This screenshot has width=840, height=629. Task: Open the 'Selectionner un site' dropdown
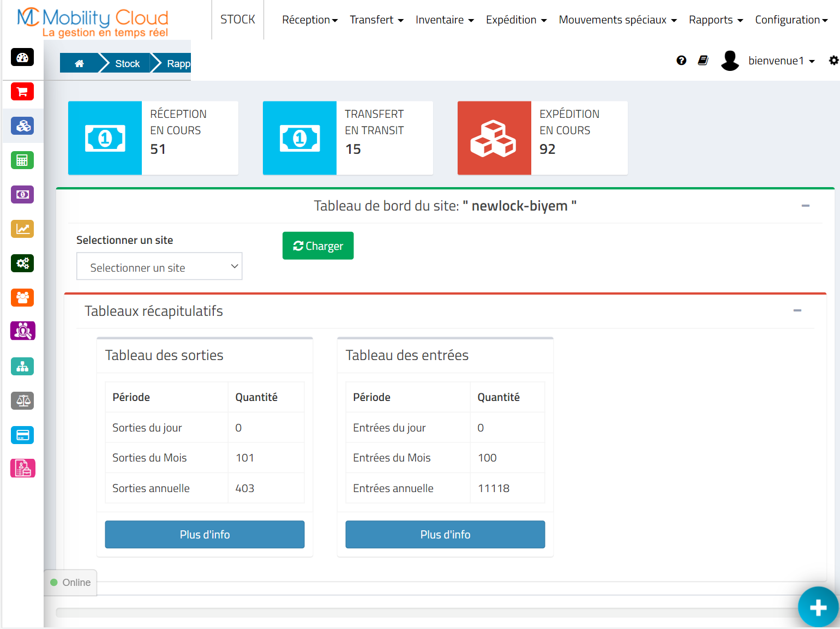tap(159, 267)
